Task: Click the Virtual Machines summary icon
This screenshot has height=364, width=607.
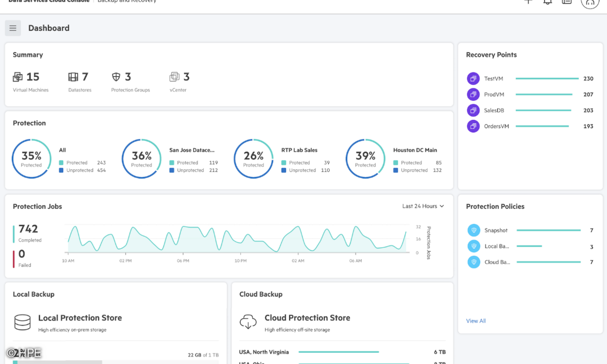Action: [x=18, y=77]
